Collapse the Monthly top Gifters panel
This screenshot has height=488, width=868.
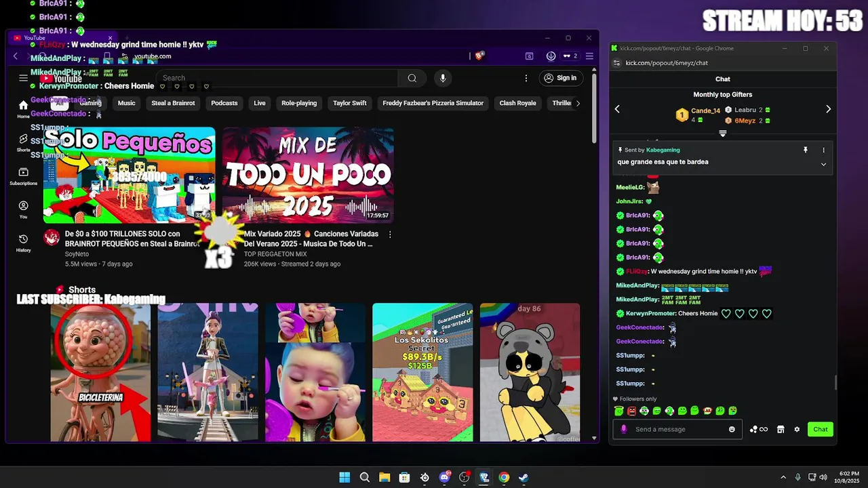tap(723, 134)
